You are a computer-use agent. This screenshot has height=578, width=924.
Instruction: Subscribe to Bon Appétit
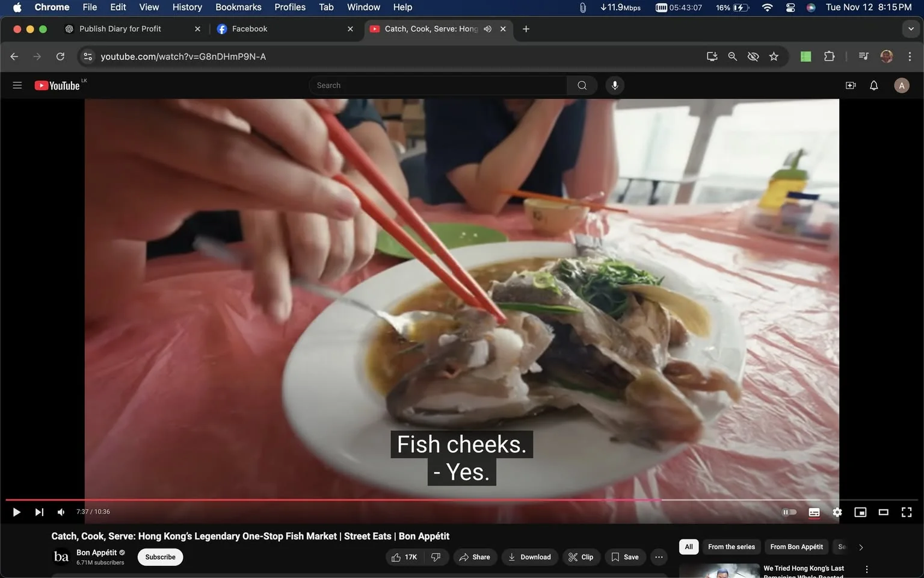[x=160, y=557]
